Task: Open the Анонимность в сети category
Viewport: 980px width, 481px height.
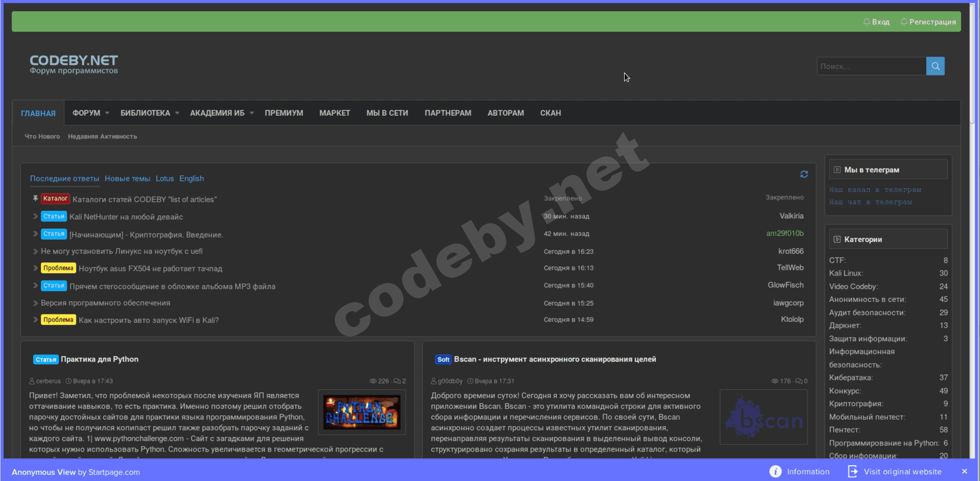Action: coord(867,300)
